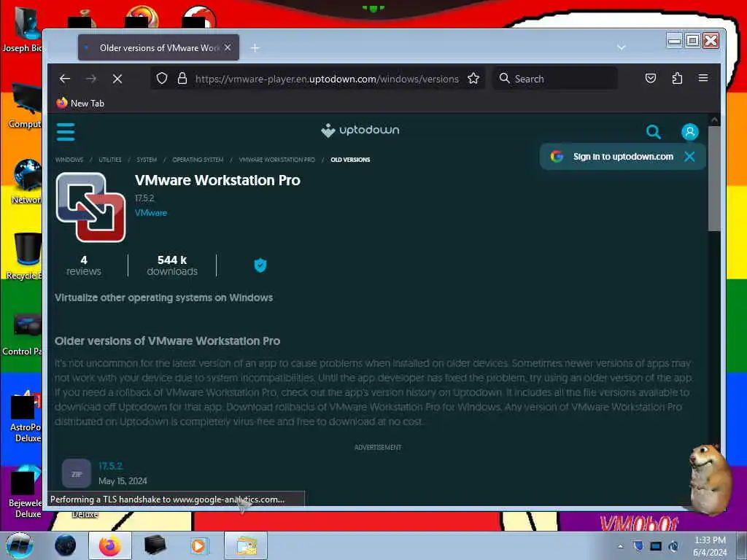Go to the OPERATING SYSTEM breadcrumb
This screenshot has width=747, height=560.
(198, 160)
